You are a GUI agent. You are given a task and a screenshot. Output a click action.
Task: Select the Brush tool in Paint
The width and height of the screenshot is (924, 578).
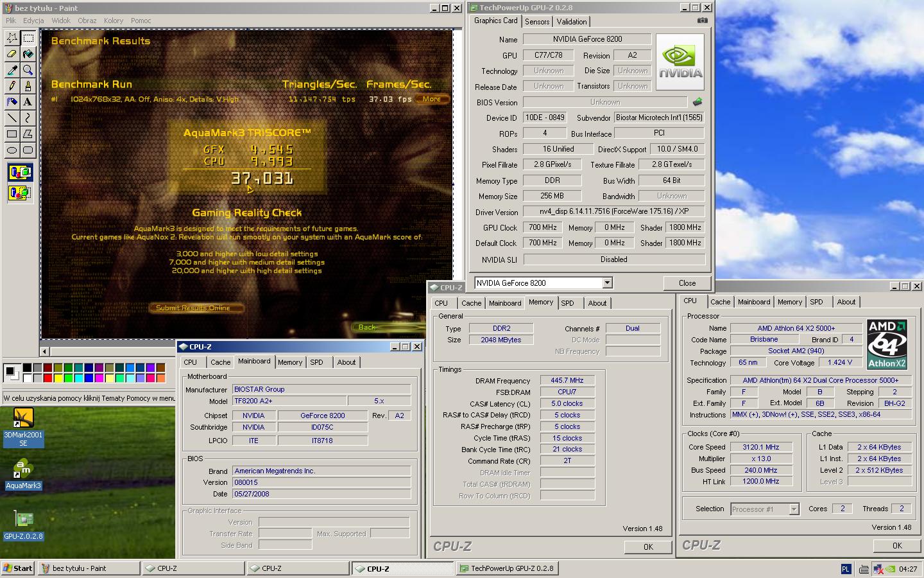[x=28, y=86]
